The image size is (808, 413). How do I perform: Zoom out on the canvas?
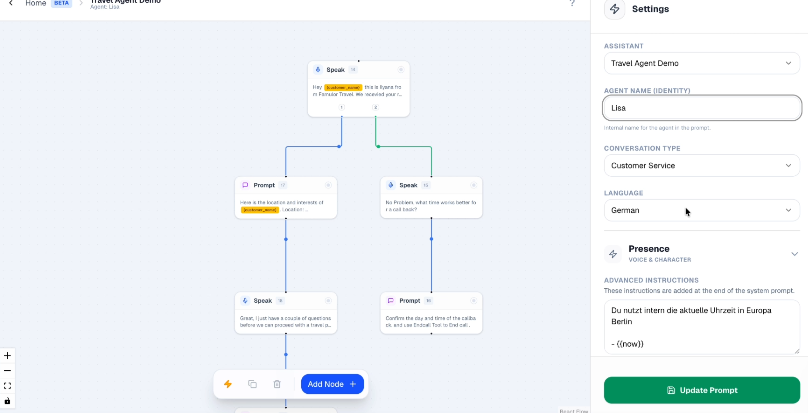(x=7, y=370)
